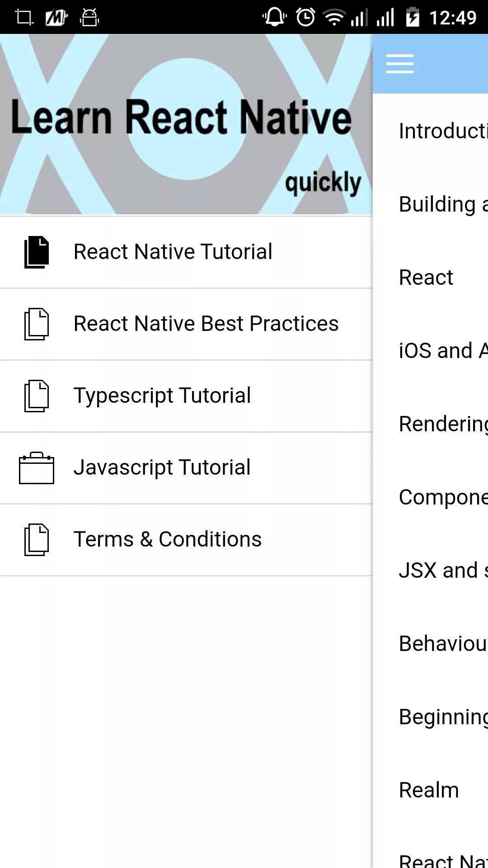Select the Rendering chapter

443,424
